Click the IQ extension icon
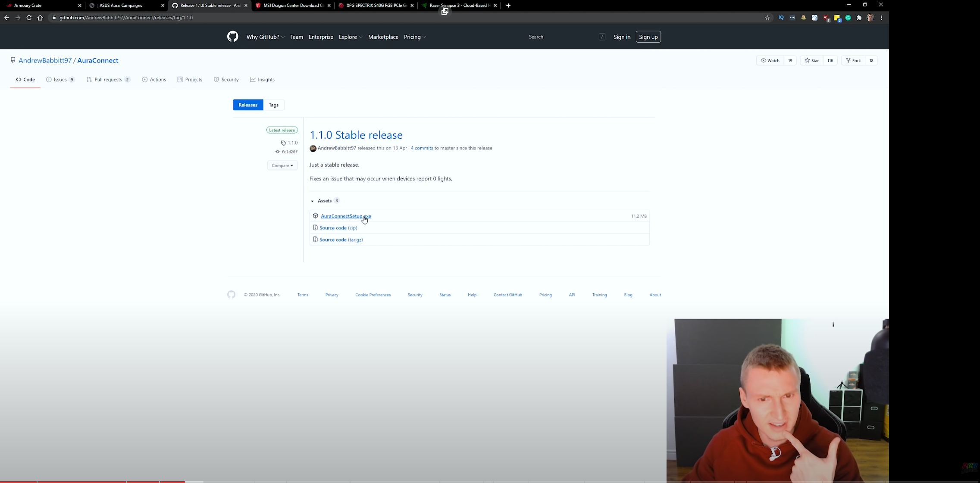Viewport: 980px width, 483px height. pos(781,18)
